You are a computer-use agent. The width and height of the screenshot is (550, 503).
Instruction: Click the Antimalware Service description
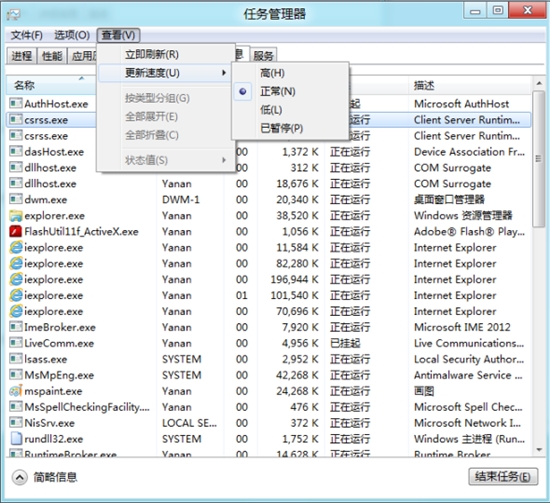468,375
